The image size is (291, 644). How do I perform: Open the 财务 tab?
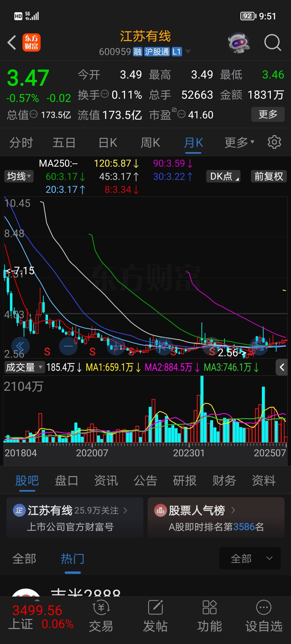[224, 481]
